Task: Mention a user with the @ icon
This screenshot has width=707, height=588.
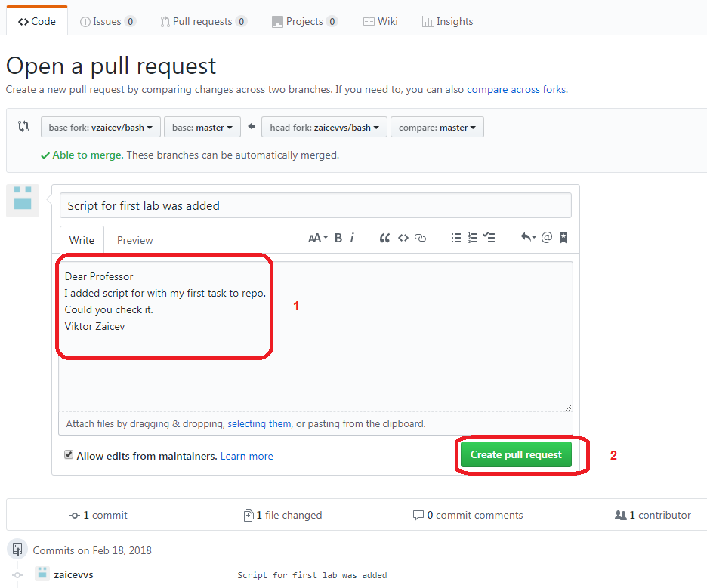Action: [x=546, y=238]
